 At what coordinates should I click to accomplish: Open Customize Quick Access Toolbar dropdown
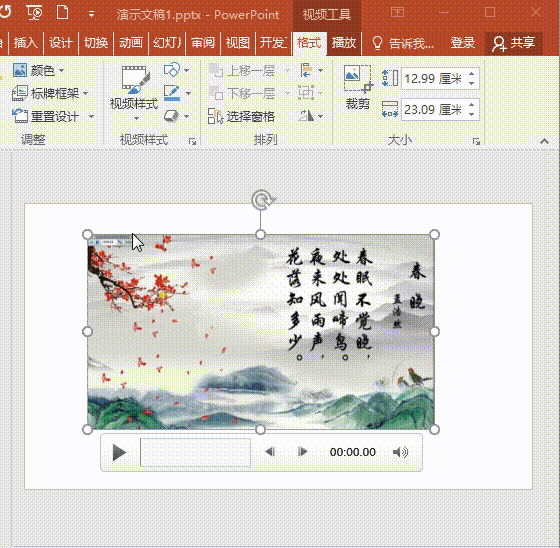point(91,14)
